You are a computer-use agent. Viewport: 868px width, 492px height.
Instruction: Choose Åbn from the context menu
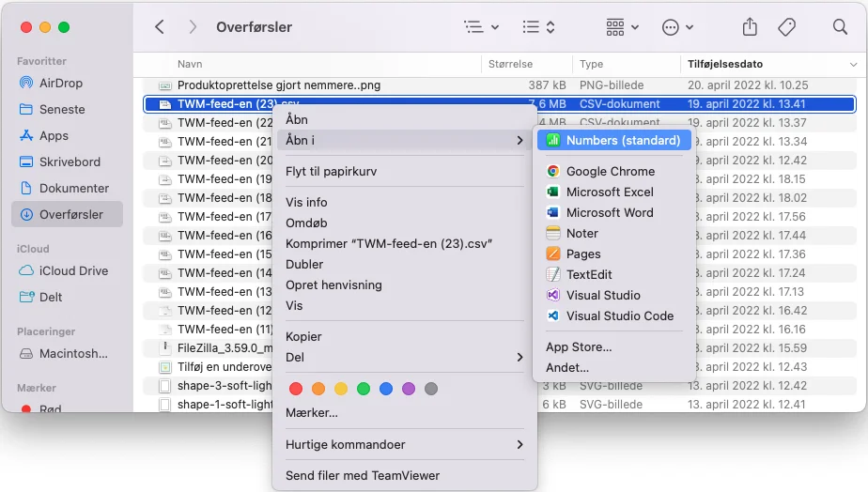405,119
